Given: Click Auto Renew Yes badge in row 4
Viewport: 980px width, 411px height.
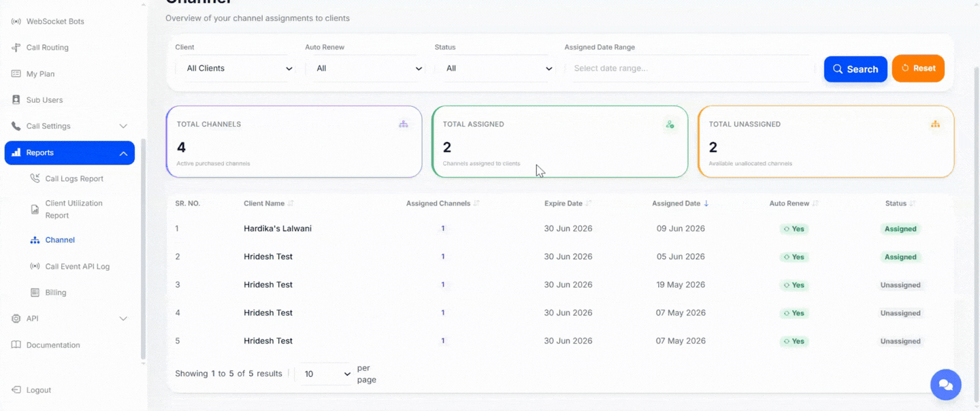Looking at the screenshot, I should (x=794, y=313).
